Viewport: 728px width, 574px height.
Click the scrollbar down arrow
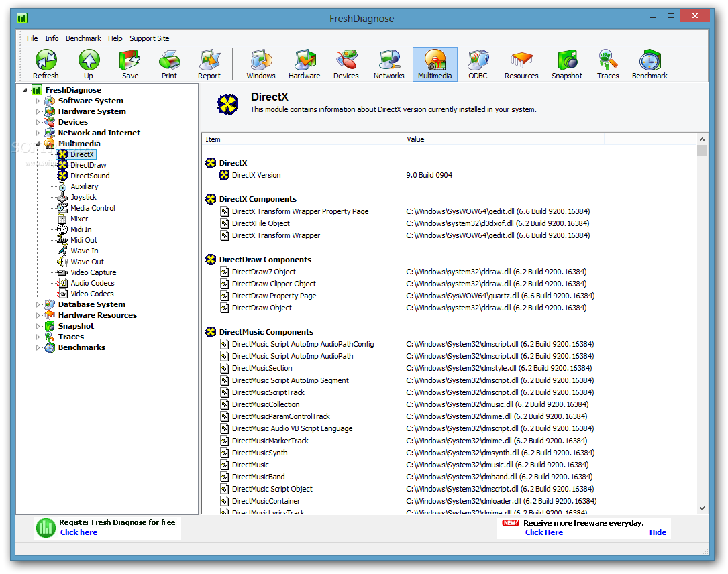click(x=702, y=508)
